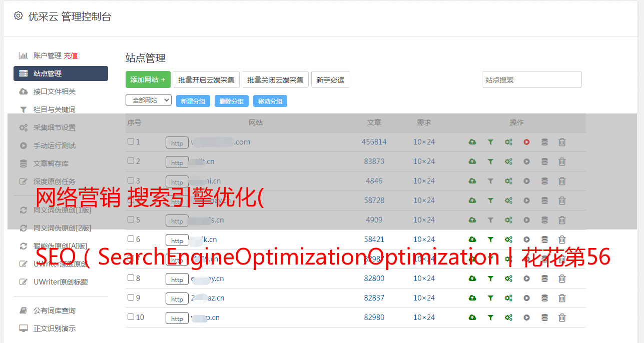Screen dimensions: 644x343
Task: Click the http button in row 2
Action: click(177, 162)
